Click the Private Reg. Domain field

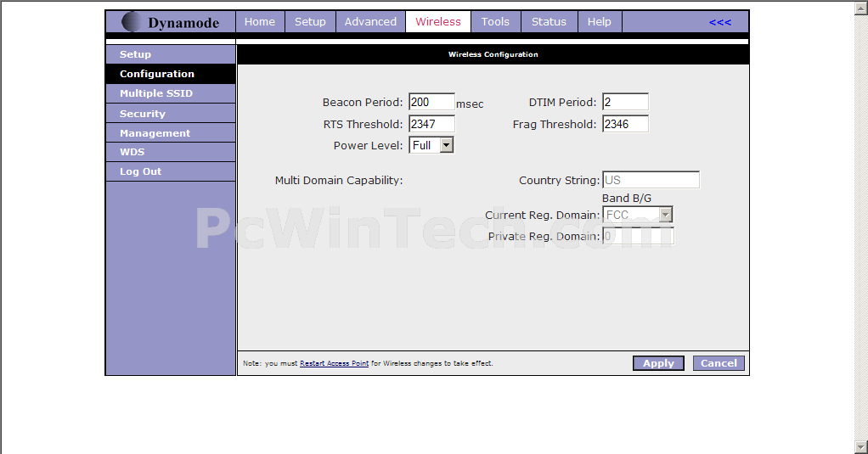pyautogui.click(x=638, y=236)
